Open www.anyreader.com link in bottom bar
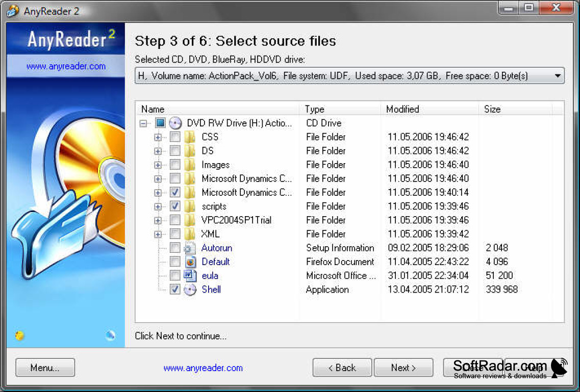This screenshot has width=580, height=392. click(203, 368)
